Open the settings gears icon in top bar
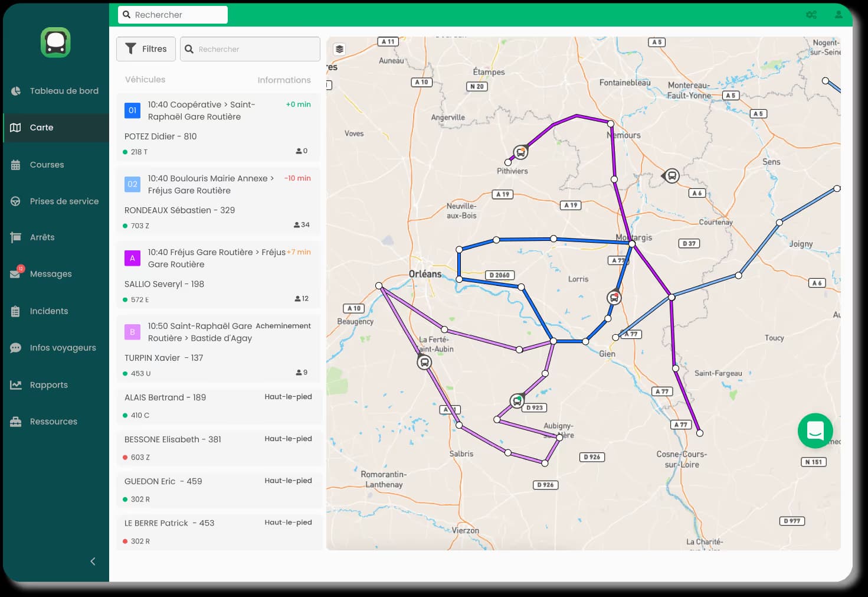 click(x=811, y=15)
